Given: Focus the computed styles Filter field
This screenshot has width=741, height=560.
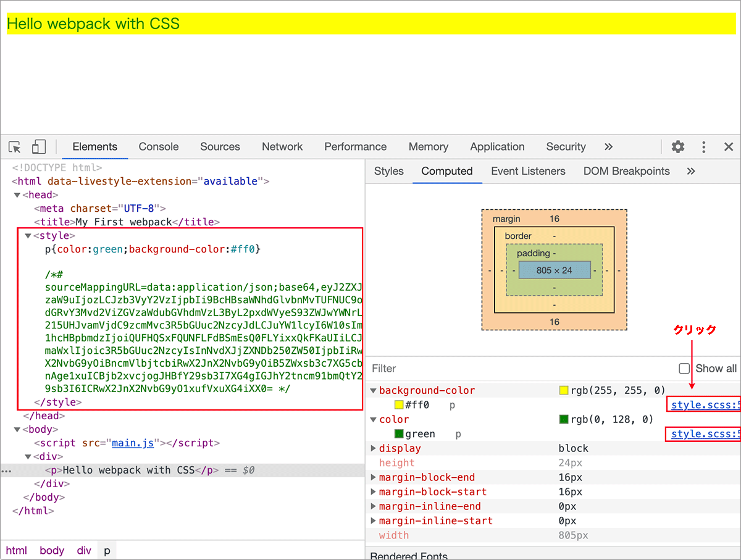Looking at the screenshot, I should (519, 369).
